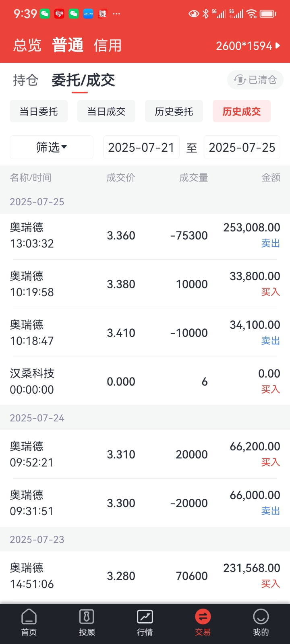The image size is (290, 644).
Task: Select the 当日委托 button
Action: (39, 111)
